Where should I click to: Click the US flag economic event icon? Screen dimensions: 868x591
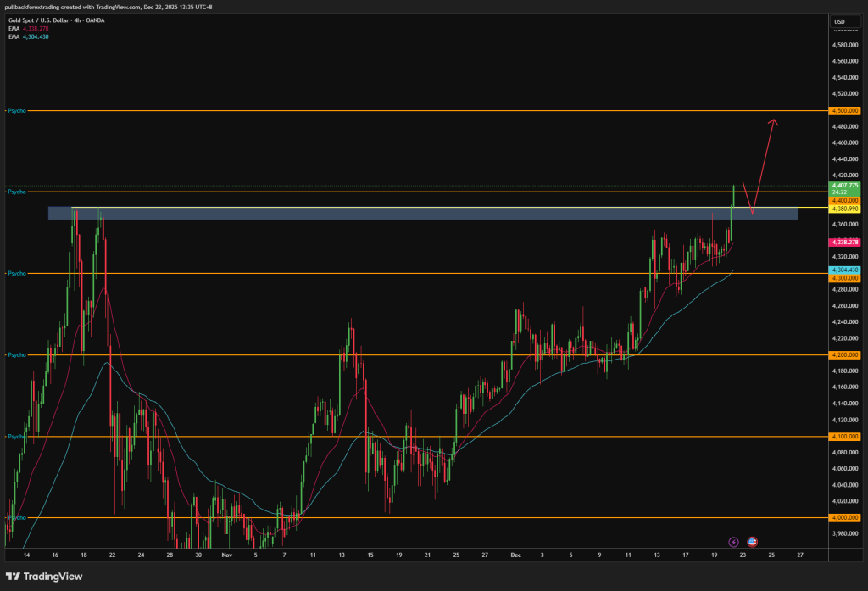pos(752,541)
